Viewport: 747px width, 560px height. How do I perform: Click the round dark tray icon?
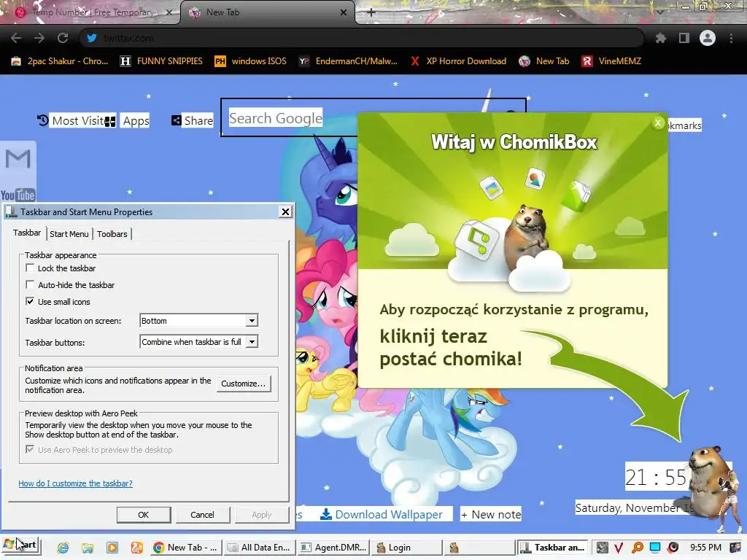coord(673,548)
